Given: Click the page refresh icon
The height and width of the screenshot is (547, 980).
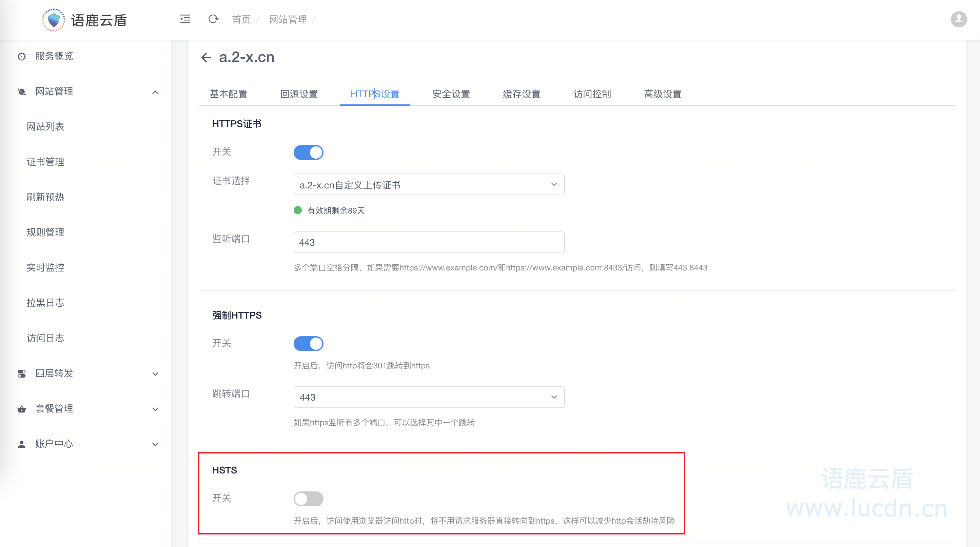Looking at the screenshot, I should tap(213, 19).
